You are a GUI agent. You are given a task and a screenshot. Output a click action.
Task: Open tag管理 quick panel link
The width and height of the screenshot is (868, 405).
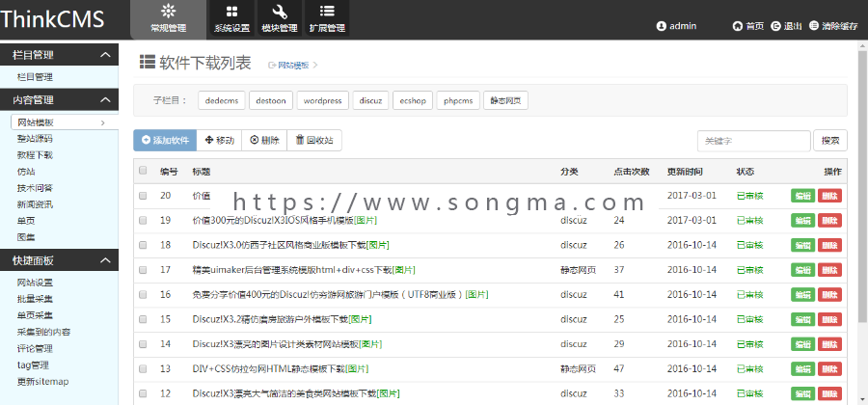coord(33,365)
